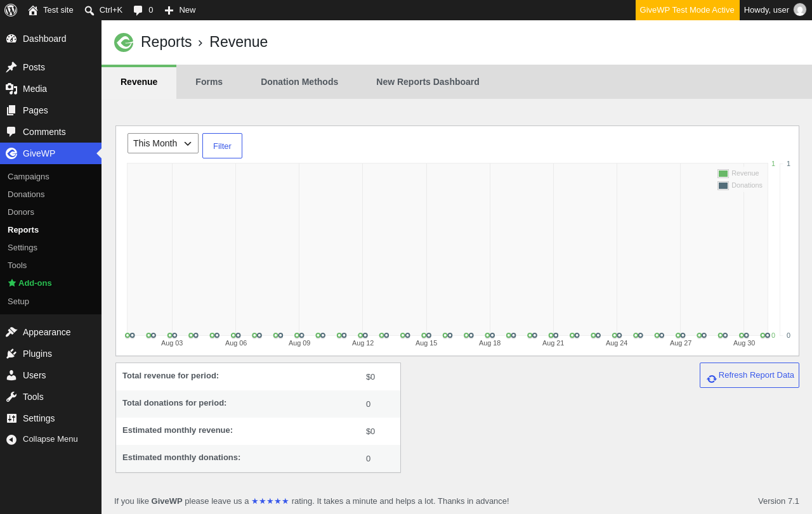Click the user avatar icon
Image resolution: width=812 pixels, height=514 pixels.
point(800,10)
